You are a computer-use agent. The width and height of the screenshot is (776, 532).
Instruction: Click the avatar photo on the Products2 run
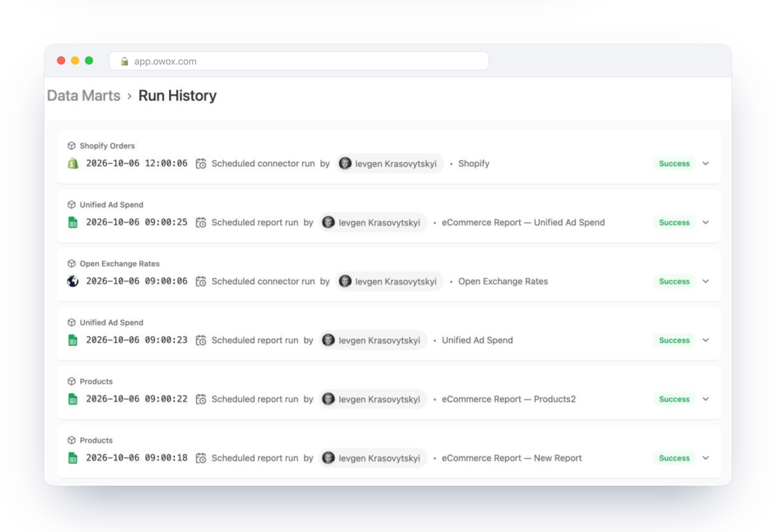tap(328, 399)
